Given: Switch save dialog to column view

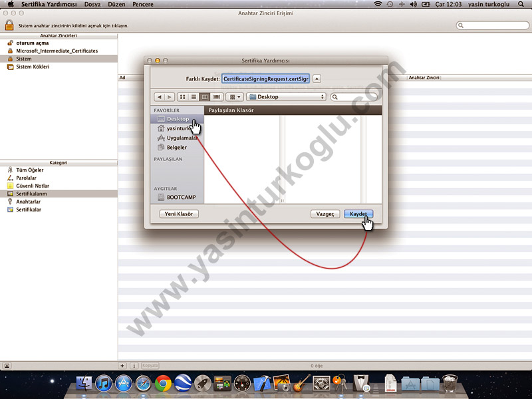Looking at the screenshot, I should pyautogui.click(x=205, y=96).
